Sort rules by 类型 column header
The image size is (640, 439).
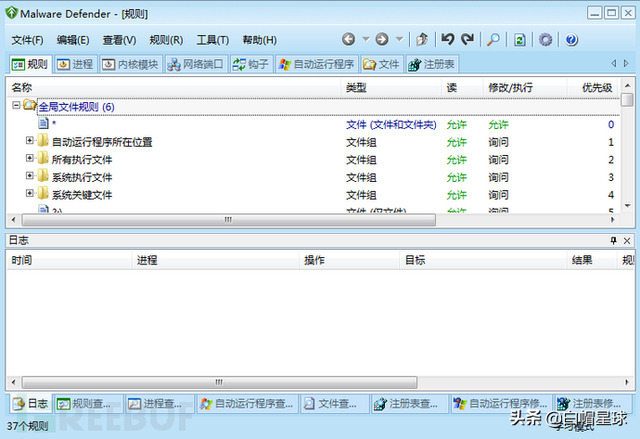(391, 87)
